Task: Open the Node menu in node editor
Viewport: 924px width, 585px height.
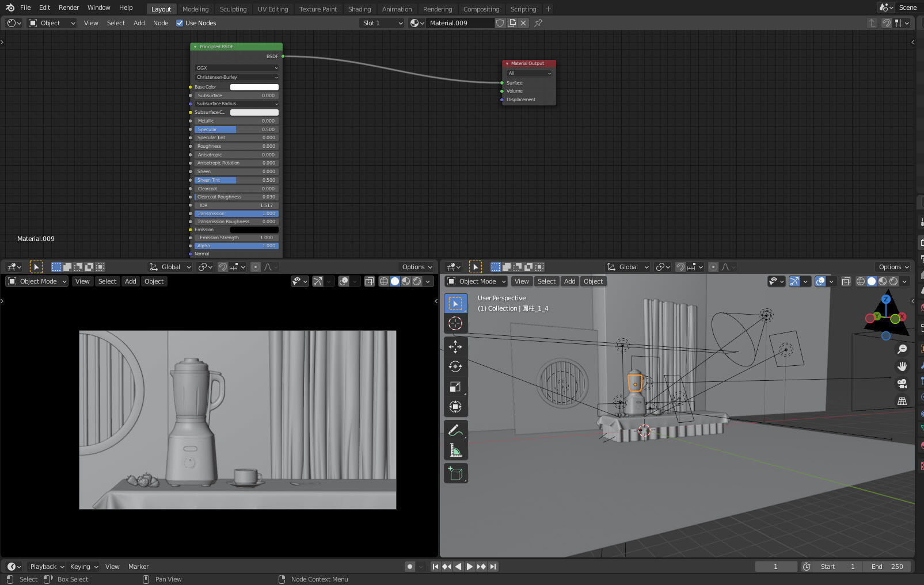Action: (161, 23)
